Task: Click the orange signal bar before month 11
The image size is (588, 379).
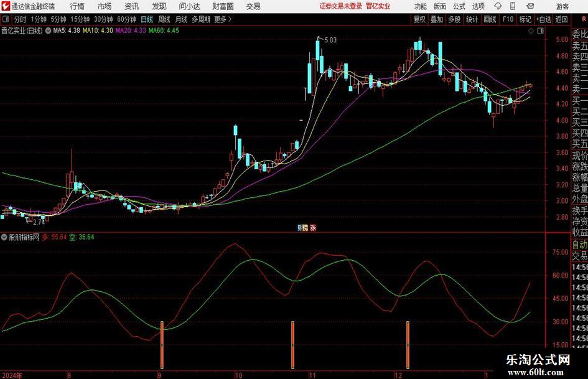Action: coord(293,345)
